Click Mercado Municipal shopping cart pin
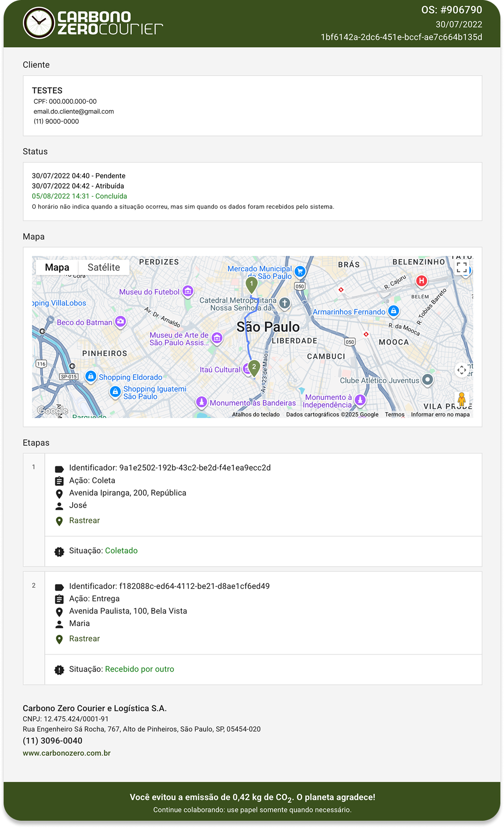Image resolution: width=504 pixels, height=828 pixels. tap(300, 271)
